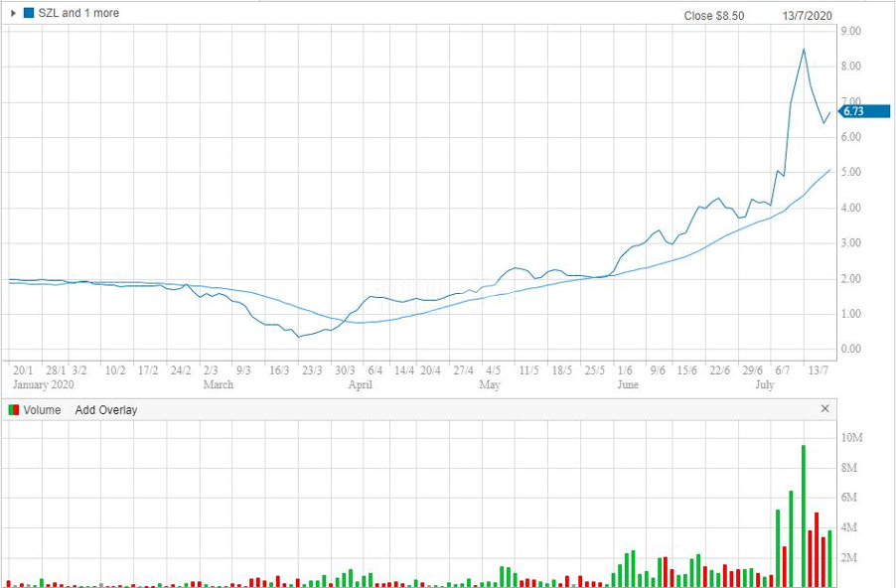Click the April month label on axis

pyautogui.click(x=360, y=384)
